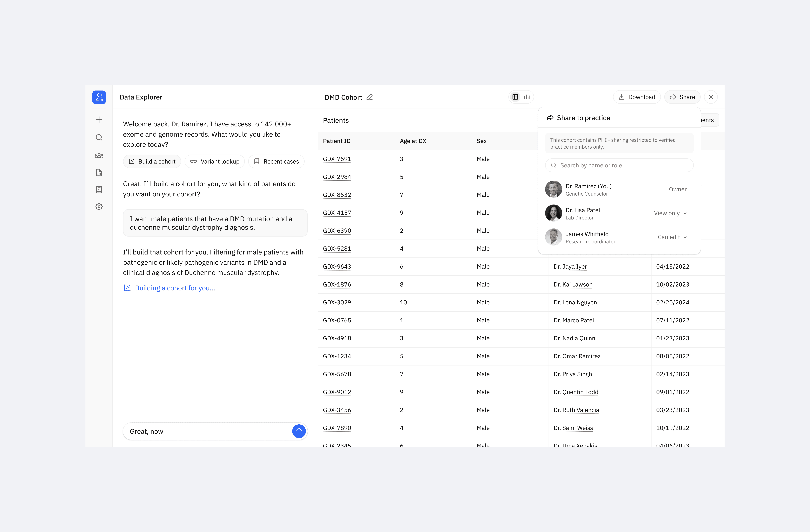Image resolution: width=810 pixels, height=532 pixels.
Task: Expand James Whitfield Can edit dropdown
Action: point(672,237)
